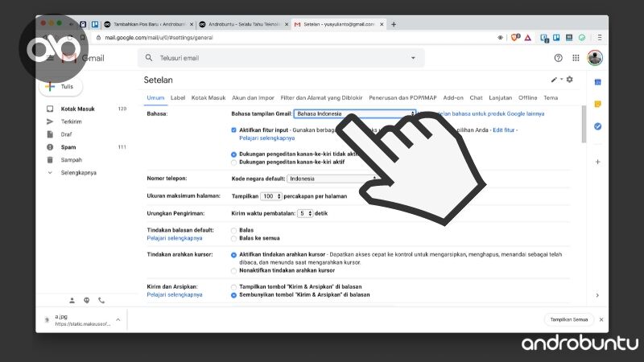
Task: Switch to Offline settings tab
Action: click(x=528, y=97)
